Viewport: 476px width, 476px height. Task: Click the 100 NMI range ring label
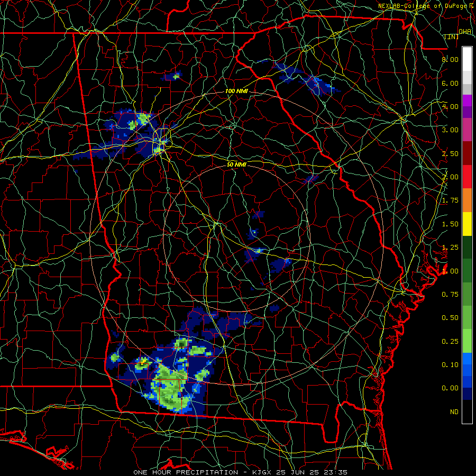click(236, 91)
